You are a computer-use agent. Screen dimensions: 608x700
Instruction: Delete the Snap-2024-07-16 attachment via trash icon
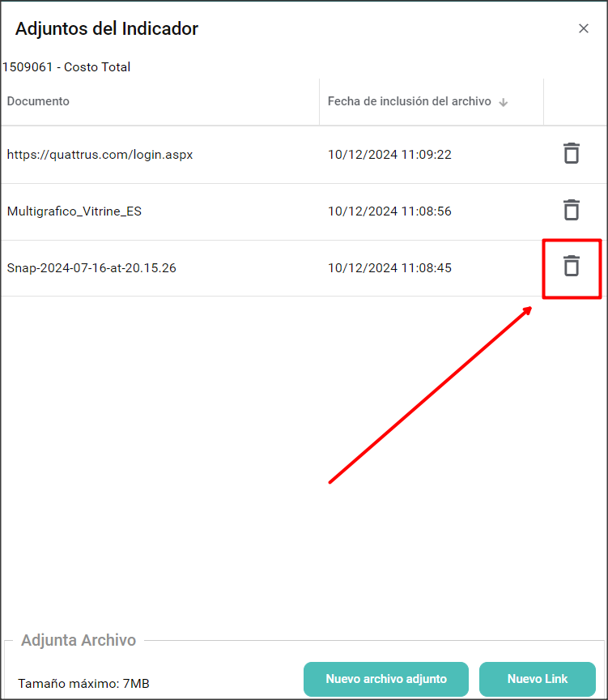tap(572, 266)
